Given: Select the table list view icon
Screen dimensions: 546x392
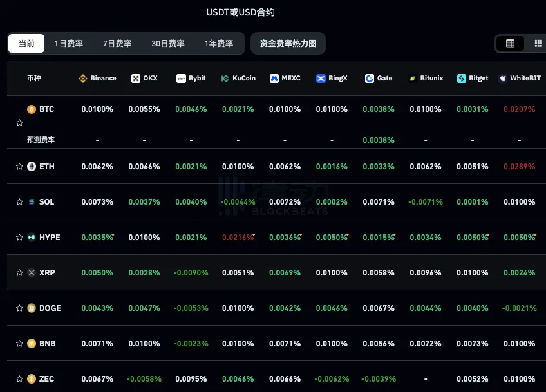Looking at the screenshot, I should click(510, 44).
